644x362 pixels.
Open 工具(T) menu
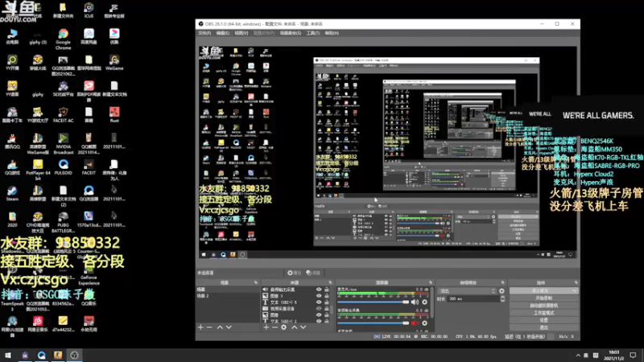coord(312,33)
